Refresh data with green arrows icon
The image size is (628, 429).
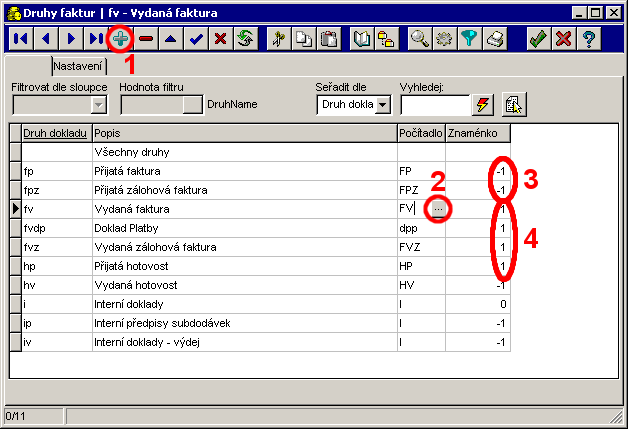[x=246, y=39]
